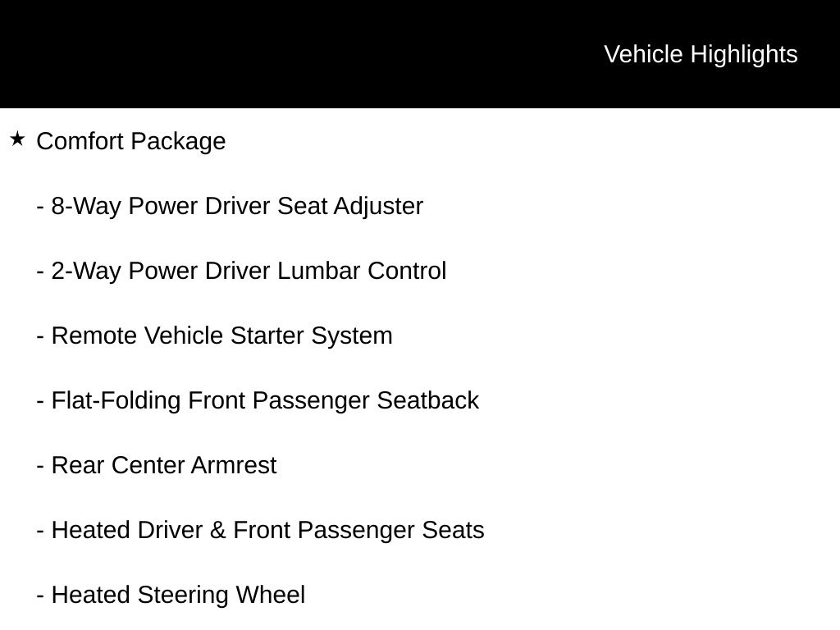Select the 8-Way Power Driver Seat Adjuster item
840x630 pixels.
230,206
